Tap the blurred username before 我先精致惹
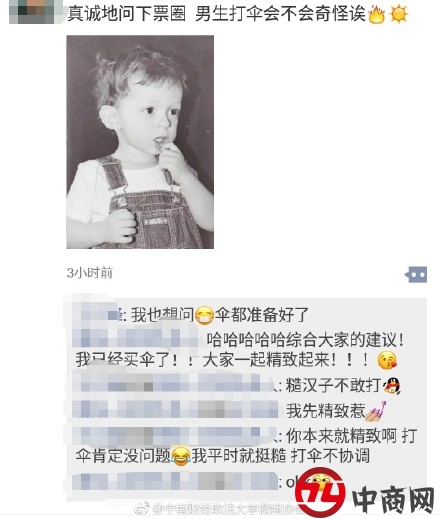The width and height of the screenshot is (440, 519). [175, 409]
